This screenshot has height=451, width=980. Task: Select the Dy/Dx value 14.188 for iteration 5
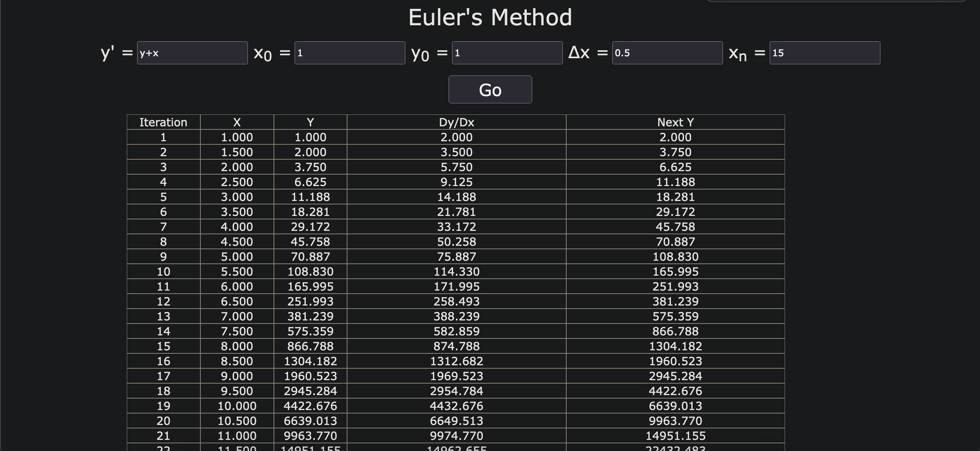(x=456, y=197)
